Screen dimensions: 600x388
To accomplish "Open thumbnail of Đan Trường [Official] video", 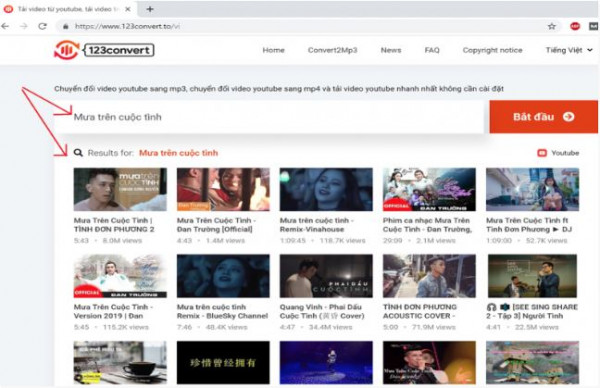I will 223,189.
